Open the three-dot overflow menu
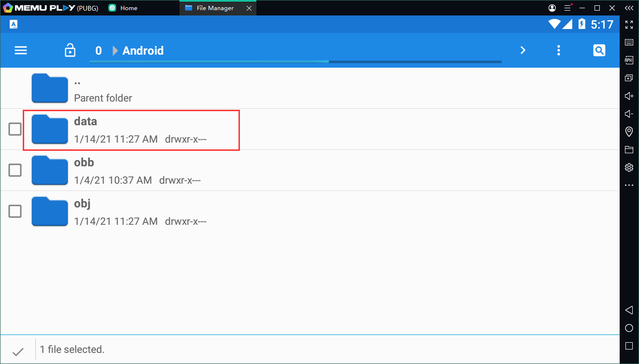The image size is (639, 364). point(559,50)
